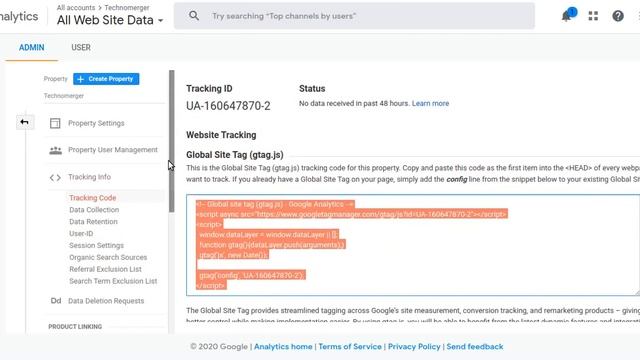Open the Privacy Policy link

414,347
